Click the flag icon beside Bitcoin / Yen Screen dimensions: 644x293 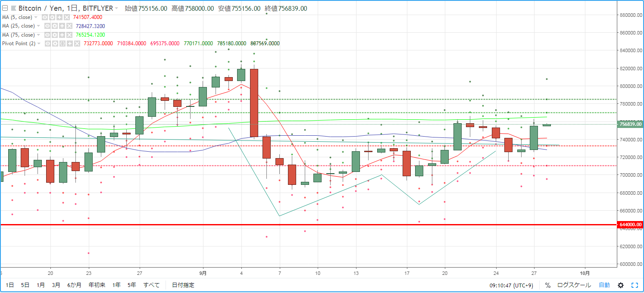[14, 8]
